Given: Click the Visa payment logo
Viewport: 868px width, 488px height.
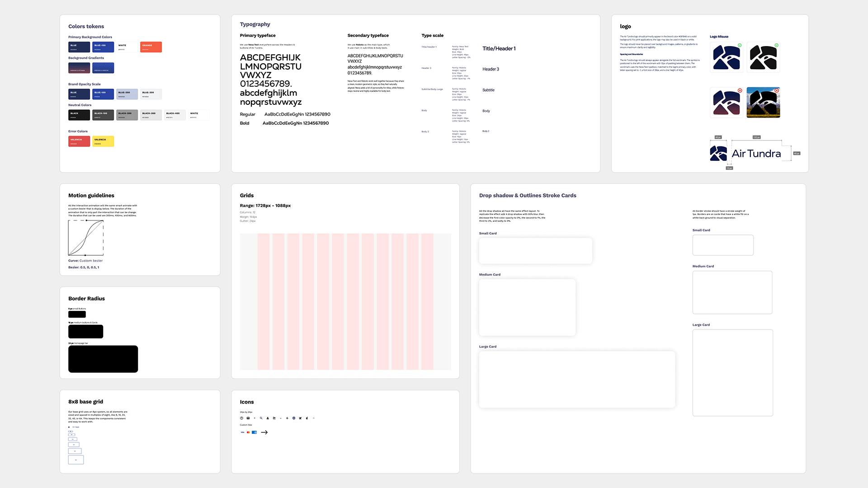Looking at the screenshot, I should pos(242,432).
